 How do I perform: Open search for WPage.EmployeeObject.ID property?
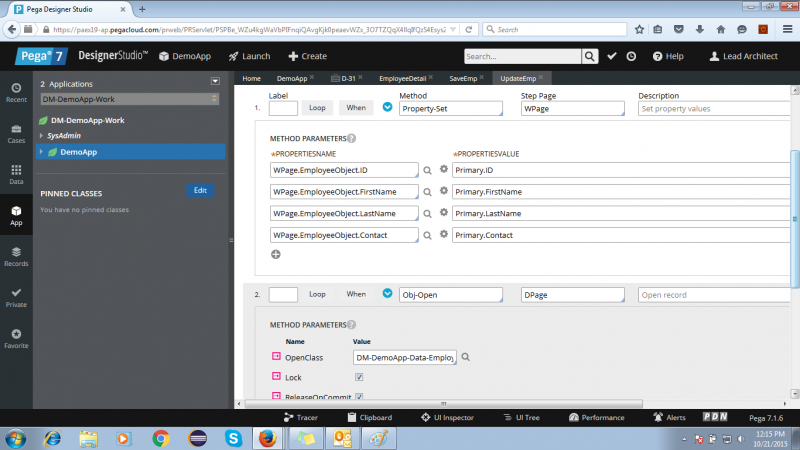[428, 170]
